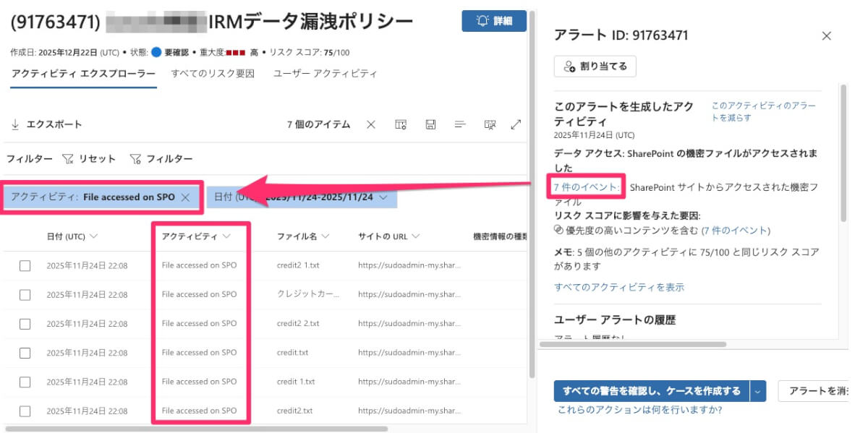The image size is (868, 433).
Task: Expand results to full screen with arrows icon
Action: point(516,124)
